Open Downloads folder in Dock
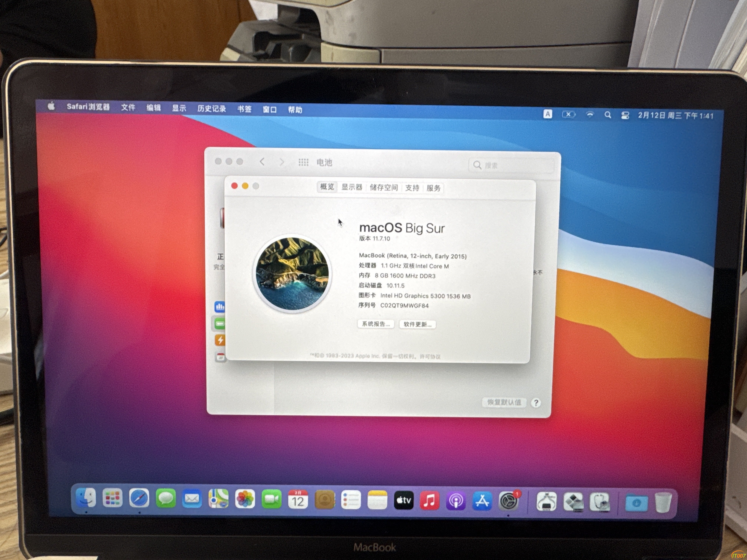Viewport: 747px width, 560px height. (637, 503)
